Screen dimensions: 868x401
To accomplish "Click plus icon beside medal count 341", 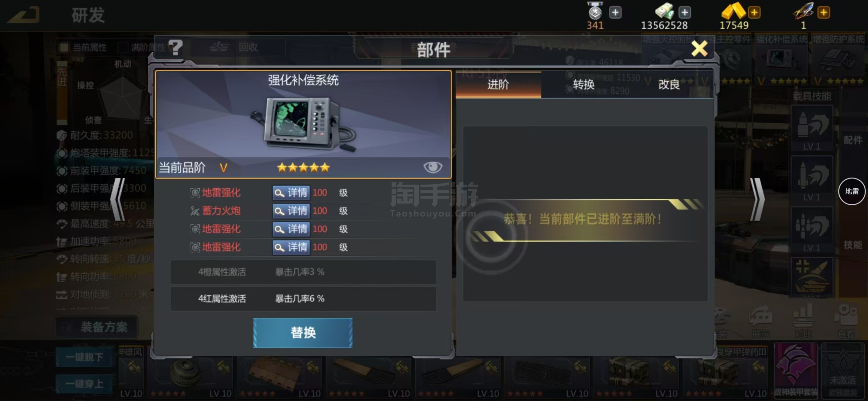I will click(x=615, y=13).
